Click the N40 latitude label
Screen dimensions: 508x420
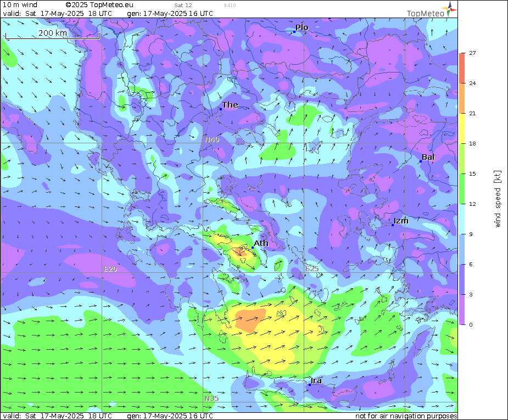tap(212, 139)
